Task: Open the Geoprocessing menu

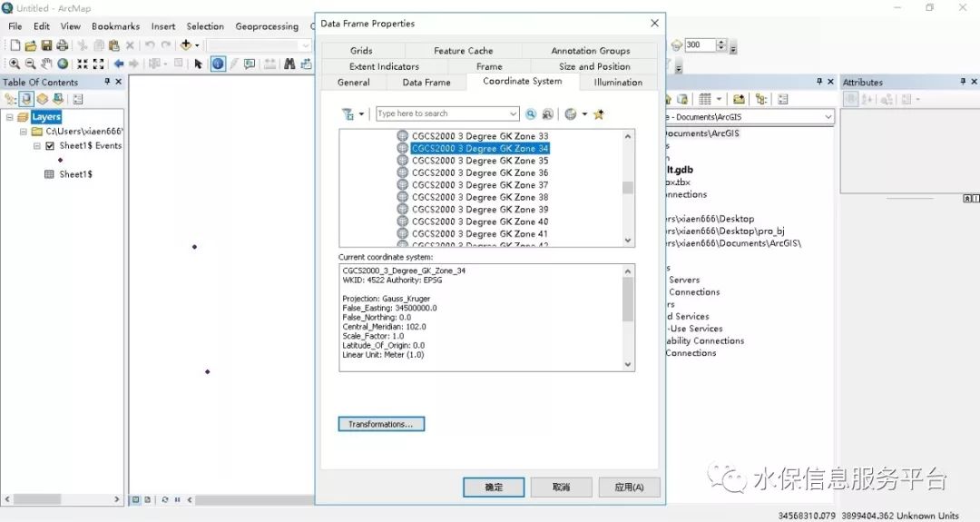Action: point(267,26)
